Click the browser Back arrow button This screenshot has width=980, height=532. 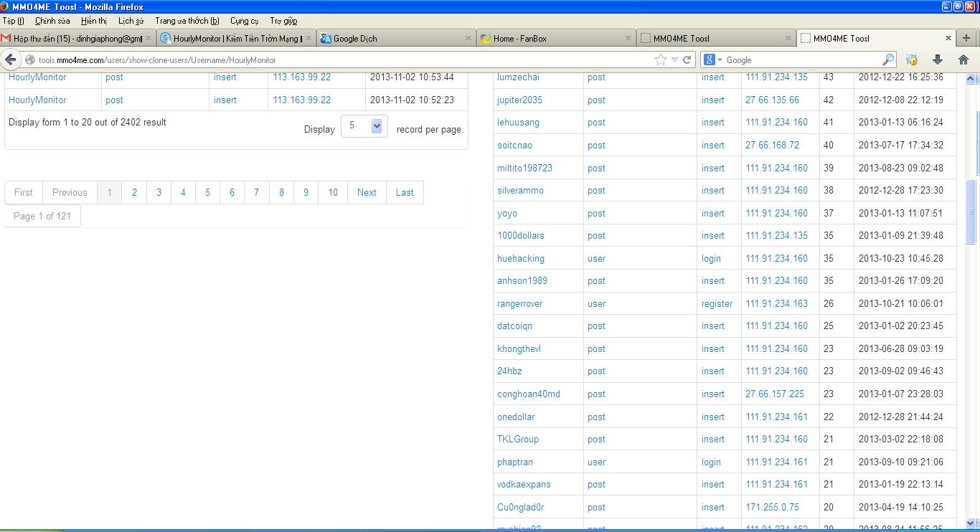pyautogui.click(x=11, y=60)
